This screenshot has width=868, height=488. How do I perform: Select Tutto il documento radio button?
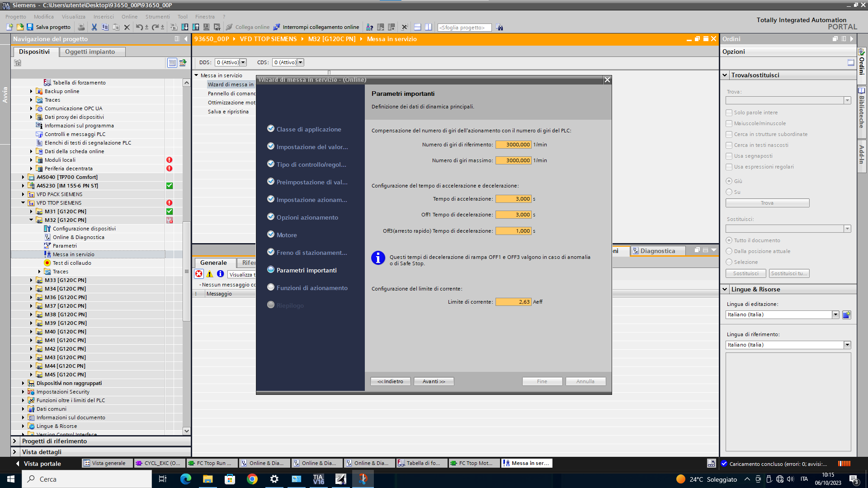729,240
